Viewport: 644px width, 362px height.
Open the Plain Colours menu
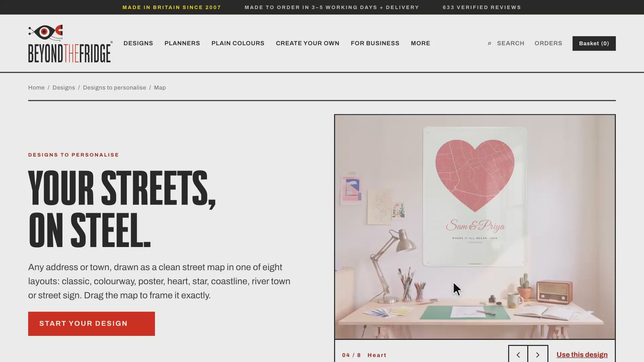coord(238,43)
